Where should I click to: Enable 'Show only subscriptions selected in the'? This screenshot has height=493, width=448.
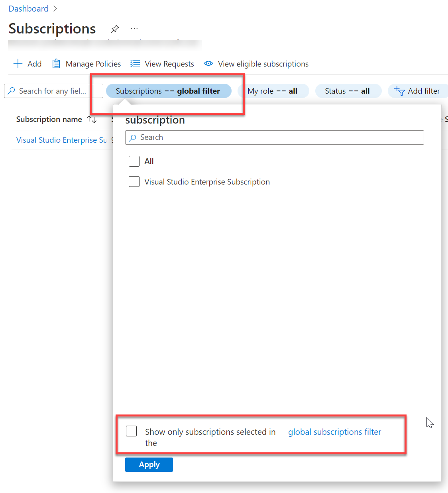click(x=131, y=431)
